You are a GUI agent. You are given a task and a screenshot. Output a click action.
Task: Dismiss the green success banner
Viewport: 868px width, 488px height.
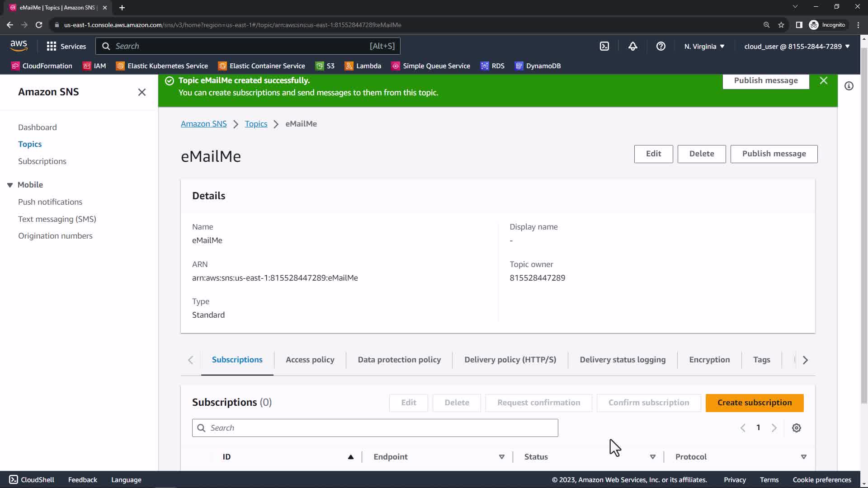[823, 80]
